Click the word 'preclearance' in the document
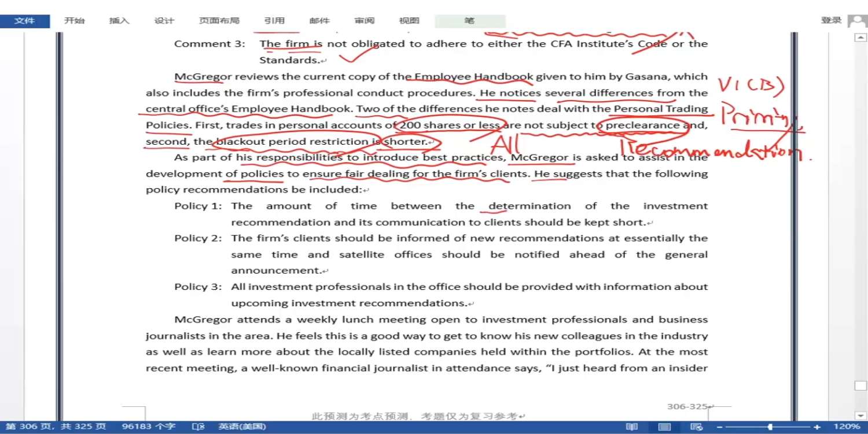This screenshot has width=868, height=434. pyautogui.click(x=643, y=125)
